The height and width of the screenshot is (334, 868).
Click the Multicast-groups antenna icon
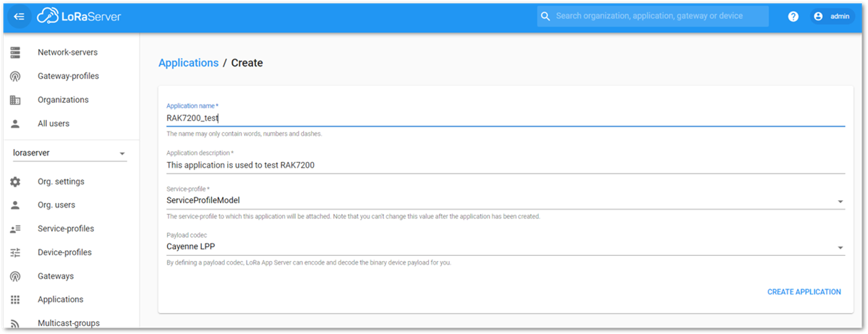coord(15,323)
